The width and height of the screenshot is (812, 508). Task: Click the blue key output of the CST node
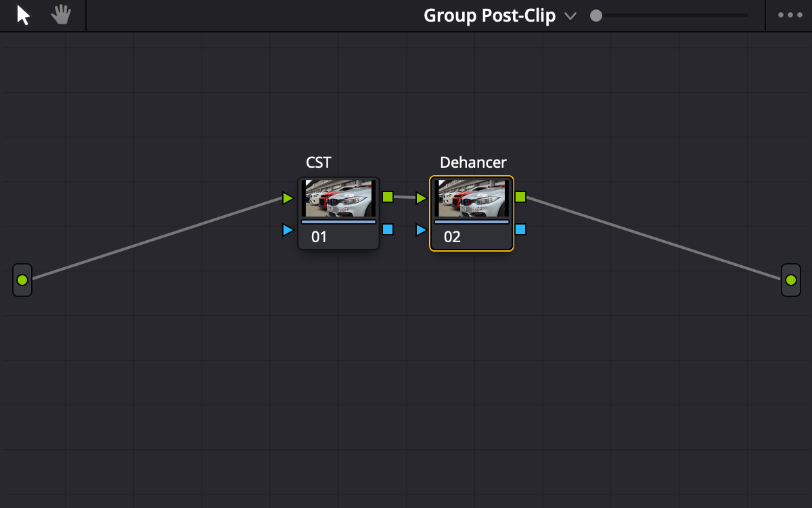pyautogui.click(x=386, y=230)
